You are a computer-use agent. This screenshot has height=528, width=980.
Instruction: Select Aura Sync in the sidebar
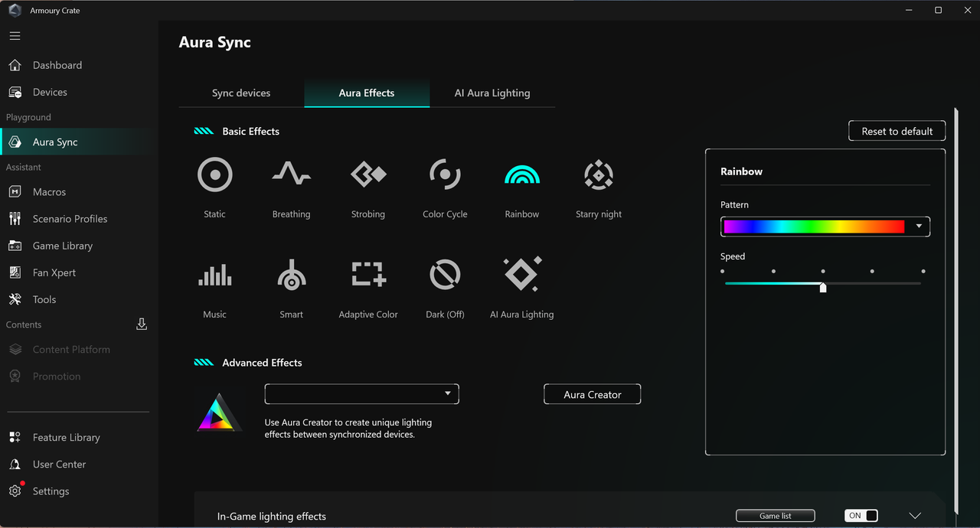point(75,142)
